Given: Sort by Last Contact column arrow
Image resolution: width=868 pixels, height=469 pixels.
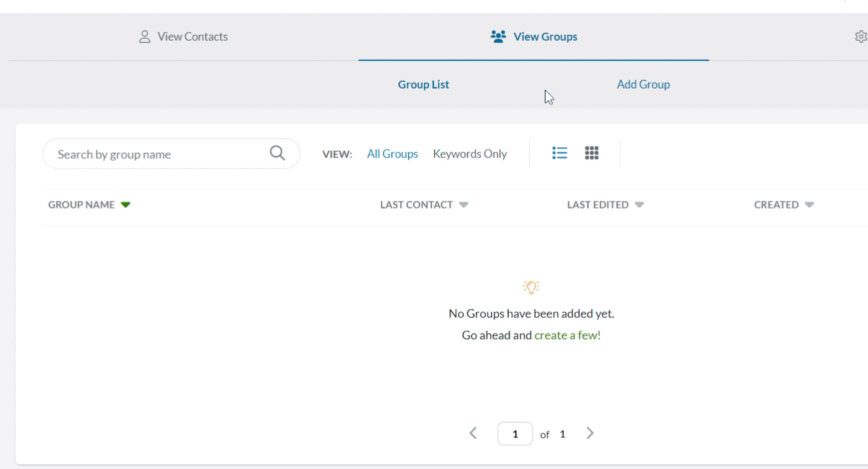Looking at the screenshot, I should point(464,205).
